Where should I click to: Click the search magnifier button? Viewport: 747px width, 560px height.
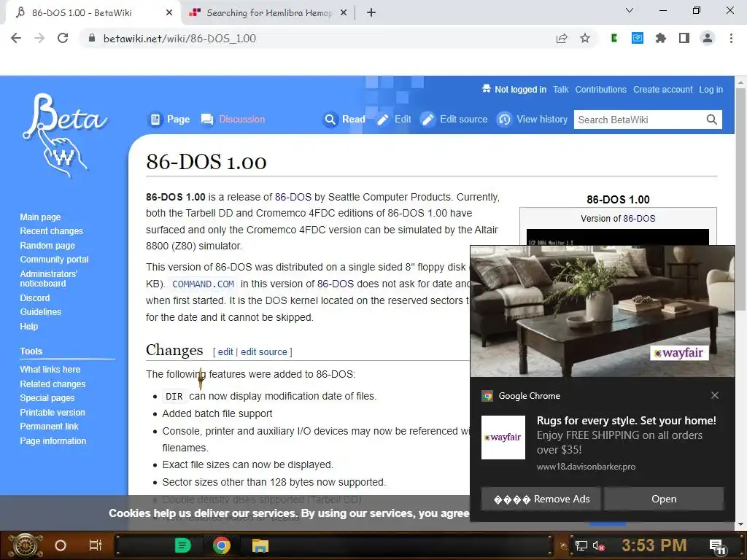[x=712, y=120]
